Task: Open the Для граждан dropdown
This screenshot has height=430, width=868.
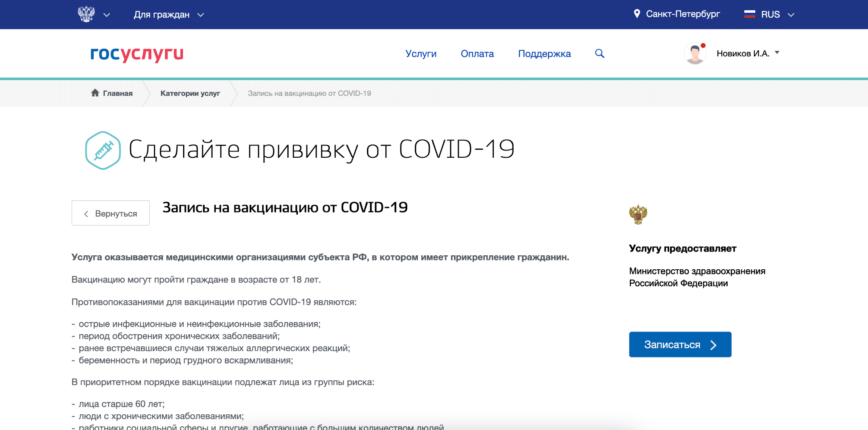Action: coord(169,15)
